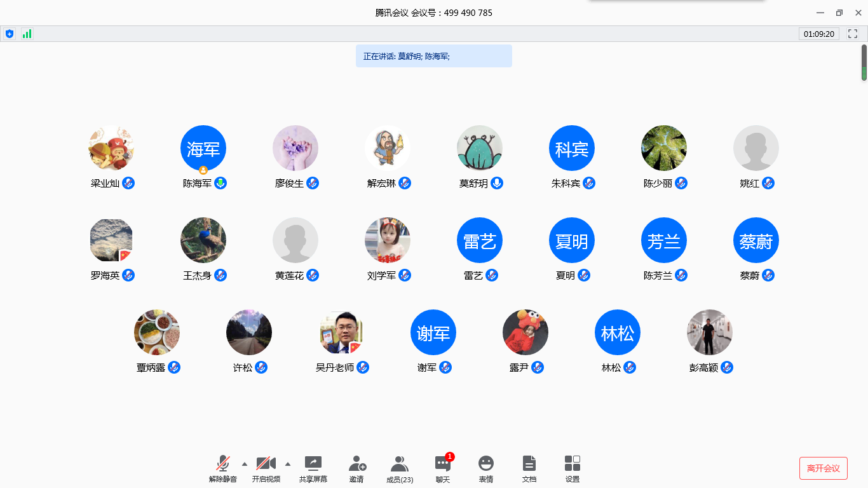This screenshot has height=488, width=868.
Task: Open meeting settings (设置)
Action: tap(573, 463)
